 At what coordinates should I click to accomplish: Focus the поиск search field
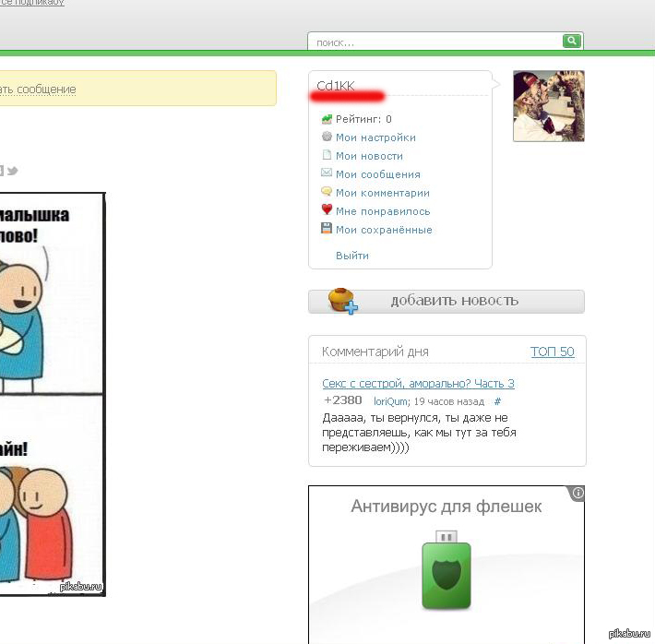click(435, 42)
